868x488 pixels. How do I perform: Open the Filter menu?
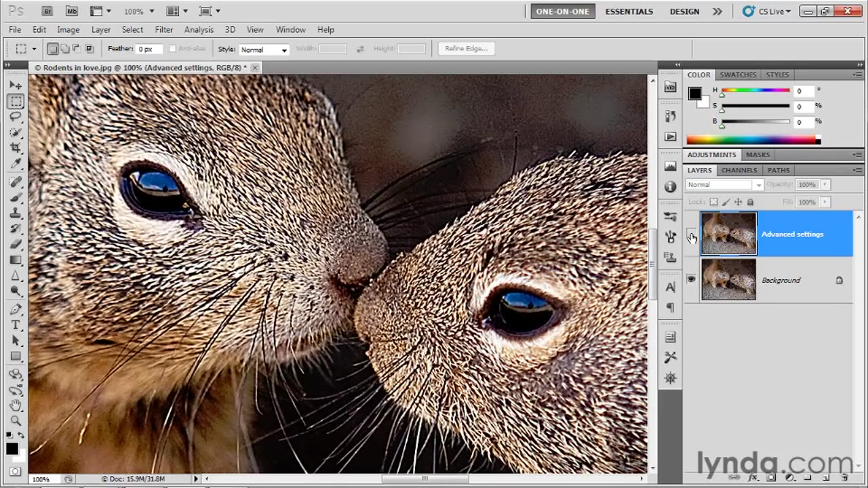(163, 30)
